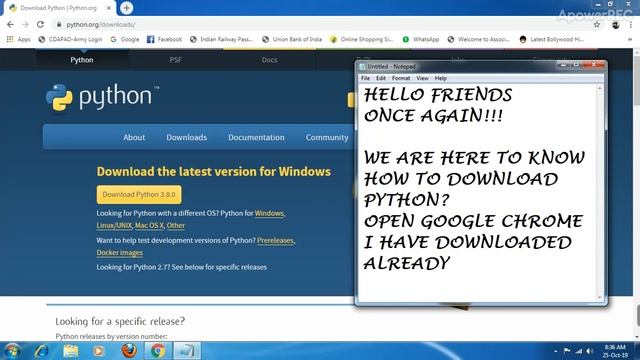Viewport: 640px width, 360px height.
Task: Open the Online Shopping bookmark
Action: pyautogui.click(x=362, y=39)
